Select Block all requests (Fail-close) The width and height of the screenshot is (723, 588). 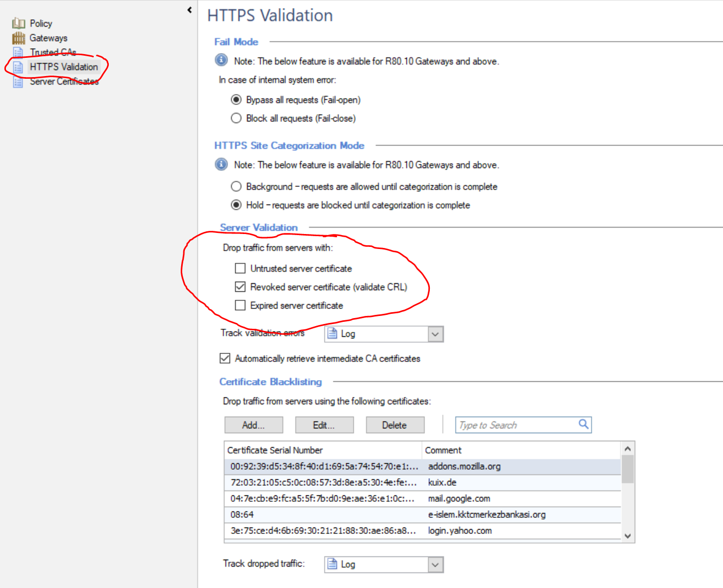[x=236, y=118]
